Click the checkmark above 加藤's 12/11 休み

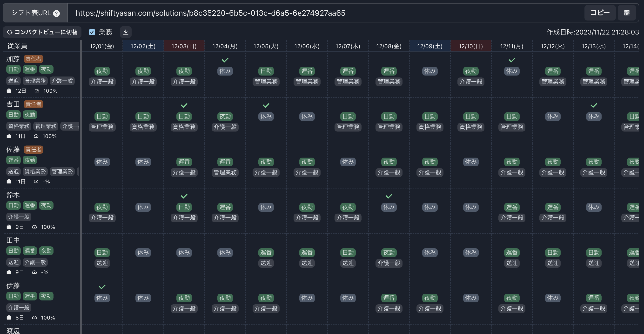point(512,60)
